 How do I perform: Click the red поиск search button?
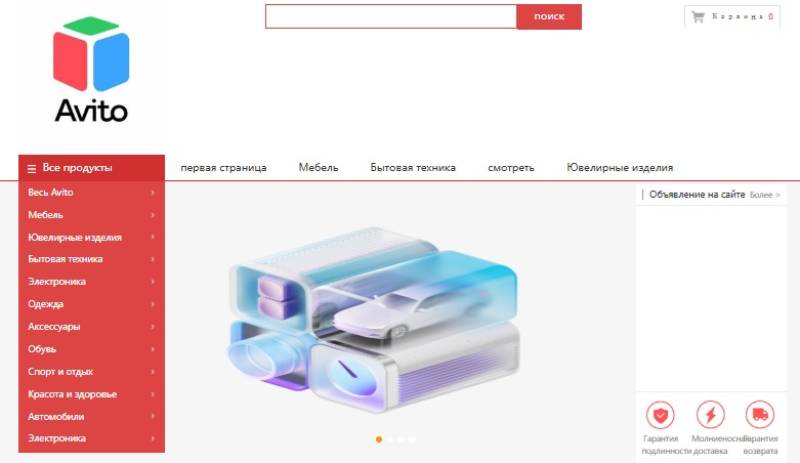[549, 17]
